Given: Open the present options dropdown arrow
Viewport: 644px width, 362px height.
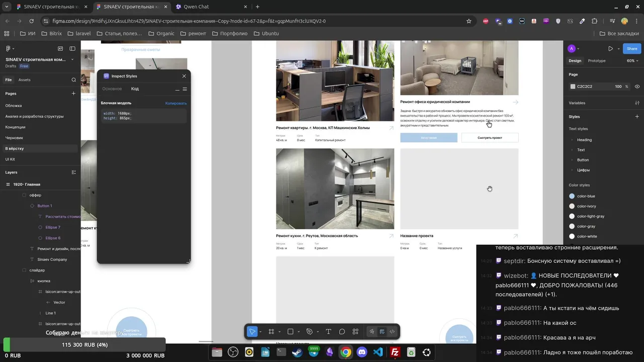Looking at the screenshot, I should [x=618, y=49].
